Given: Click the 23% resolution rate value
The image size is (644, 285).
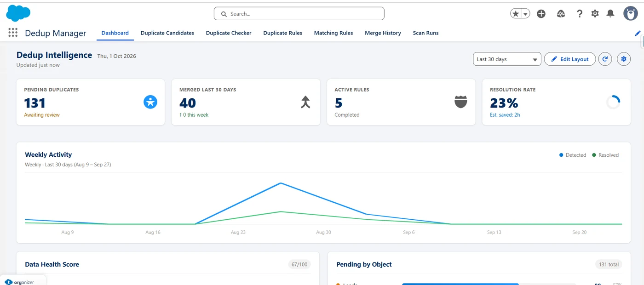Looking at the screenshot, I should coord(504,103).
